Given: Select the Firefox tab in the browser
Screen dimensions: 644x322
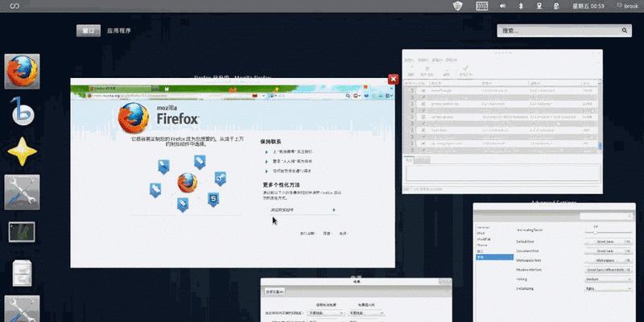Looking at the screenshot, I should click(x=120, y=89).
